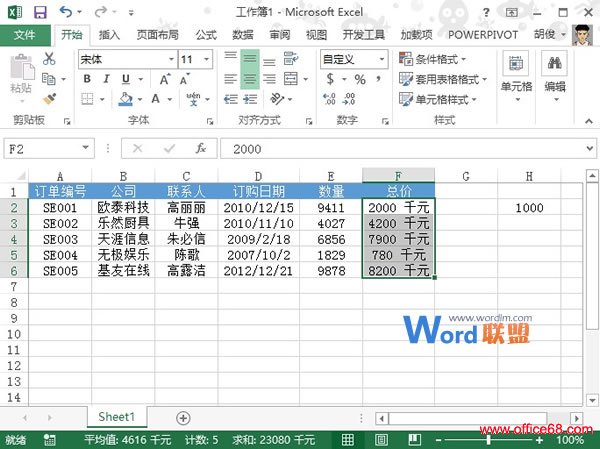Open Cell Styles (单元格样式) menu

click(438, 100)
